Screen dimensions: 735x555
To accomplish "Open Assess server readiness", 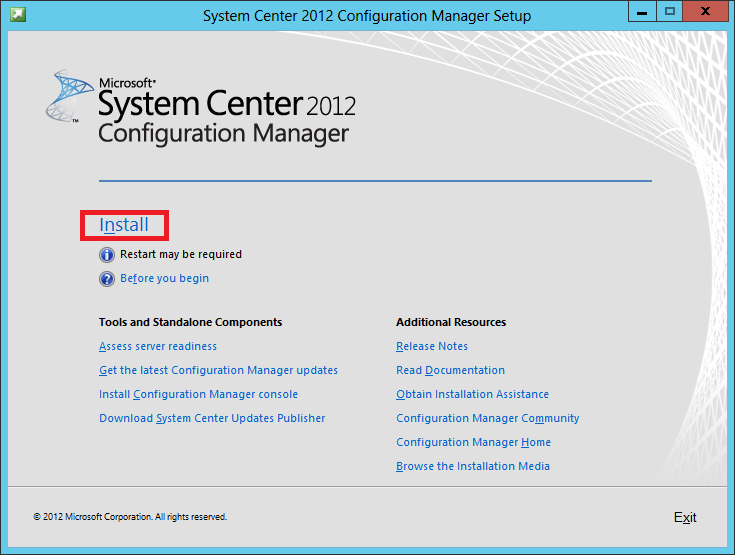I will pyautogui.click(x=158, y=347).
